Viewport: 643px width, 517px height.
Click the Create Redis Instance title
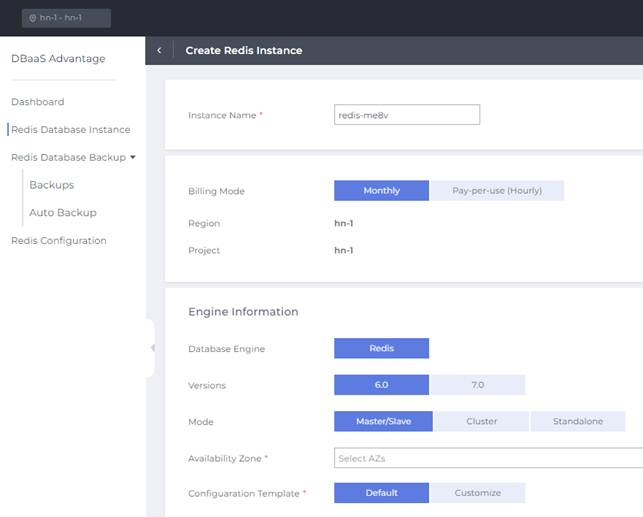(244, 50)
